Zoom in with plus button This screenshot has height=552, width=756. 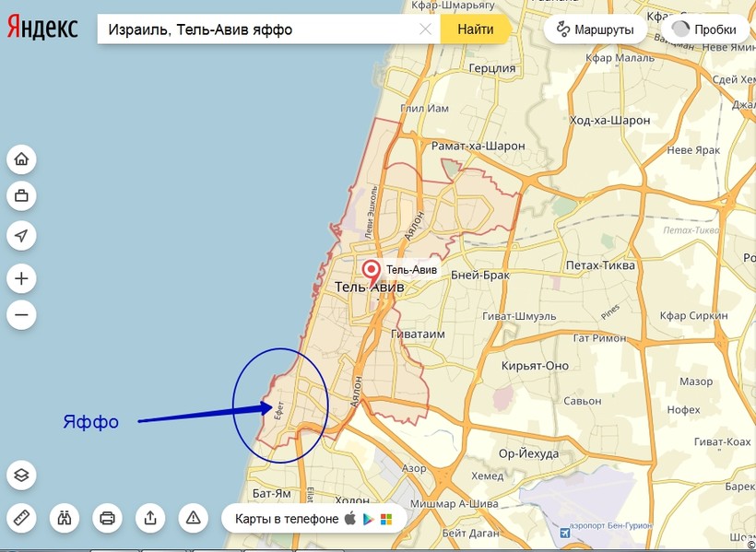pos(21,278)
